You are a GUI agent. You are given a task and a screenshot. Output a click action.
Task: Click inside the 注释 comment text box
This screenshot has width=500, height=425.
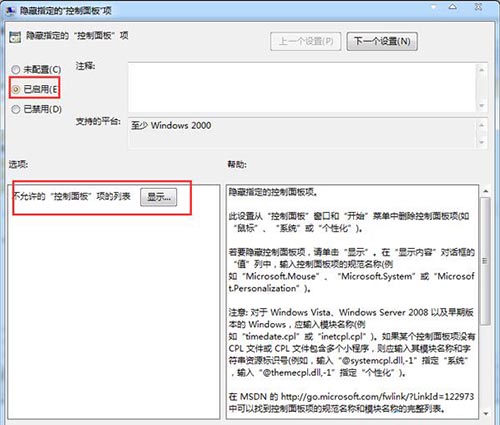302,87
